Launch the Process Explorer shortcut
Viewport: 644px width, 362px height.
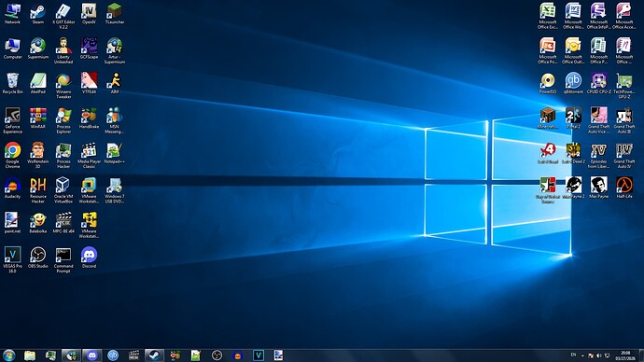(x=63, y=121)
